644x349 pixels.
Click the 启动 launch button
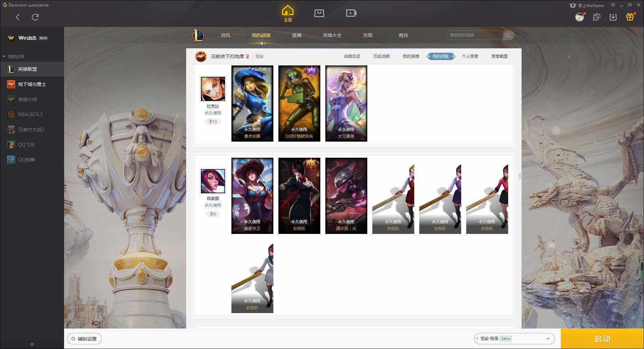click(x=602, y=339)
